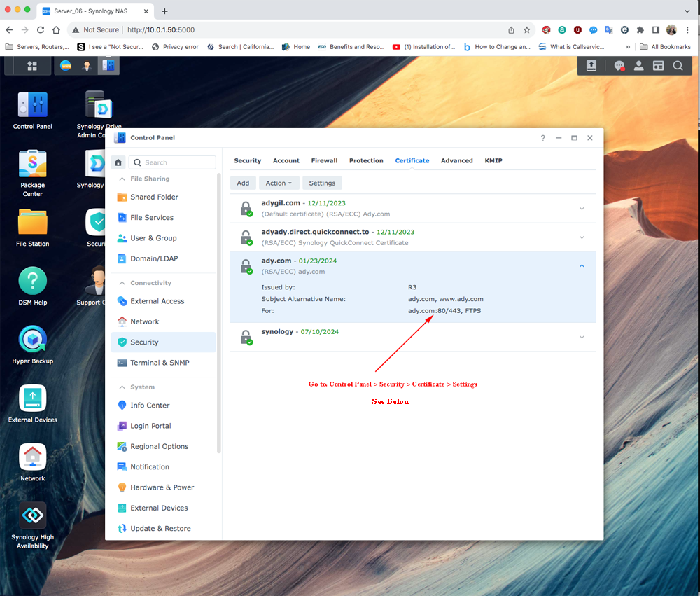
Task: Collapse the Connectivity sidebar section
Action: (122, 283)
